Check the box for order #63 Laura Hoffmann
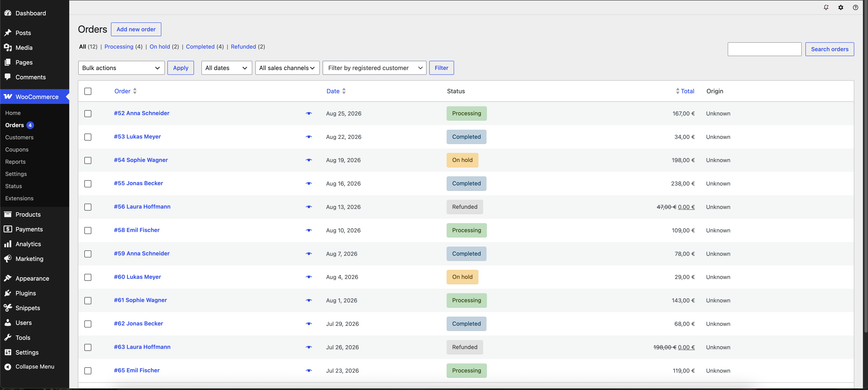 coord(88,347)
